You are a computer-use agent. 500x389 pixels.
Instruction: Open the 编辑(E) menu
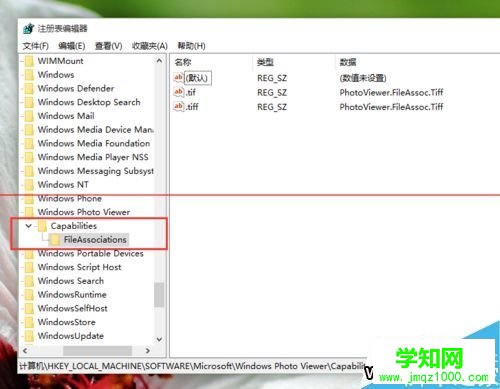(x=72, y=46)
